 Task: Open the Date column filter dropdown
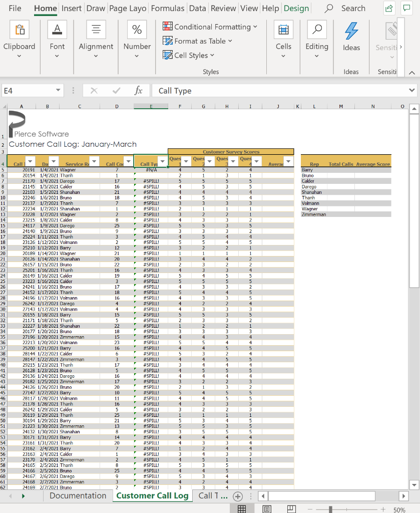(x=54, y=161)
